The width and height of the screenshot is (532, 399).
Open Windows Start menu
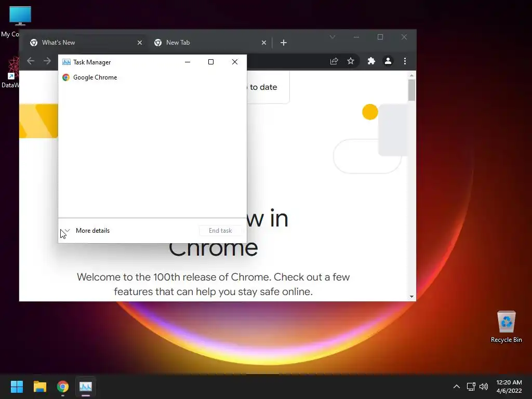coord(17,387)
